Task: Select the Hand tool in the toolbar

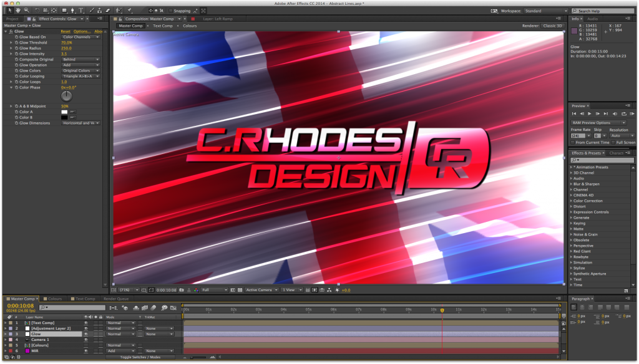Action: coord(17,11)
